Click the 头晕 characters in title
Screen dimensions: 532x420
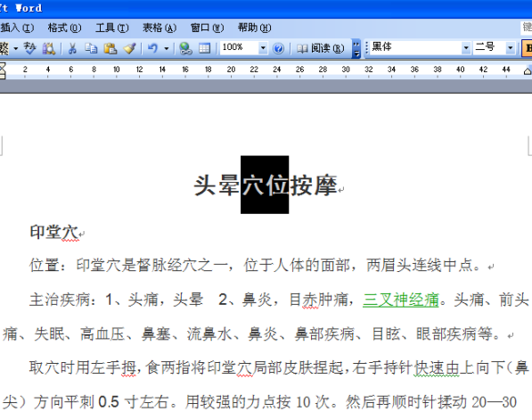[x=217, y=185]
